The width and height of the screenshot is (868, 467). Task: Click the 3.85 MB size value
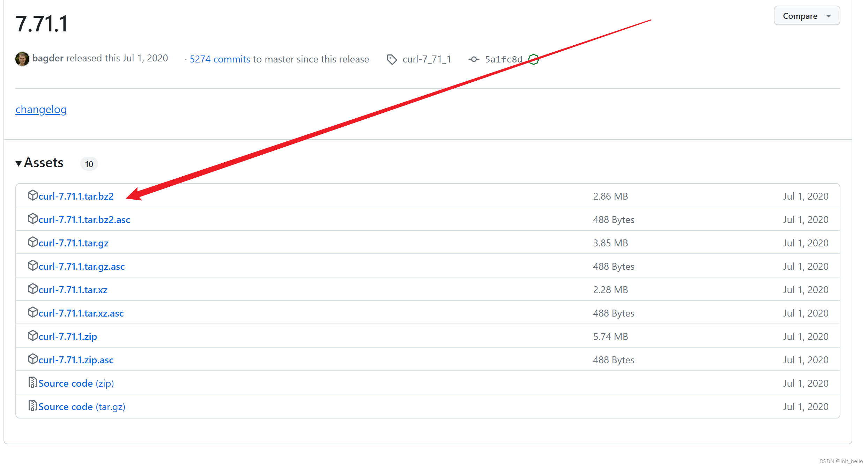[610, 243]
